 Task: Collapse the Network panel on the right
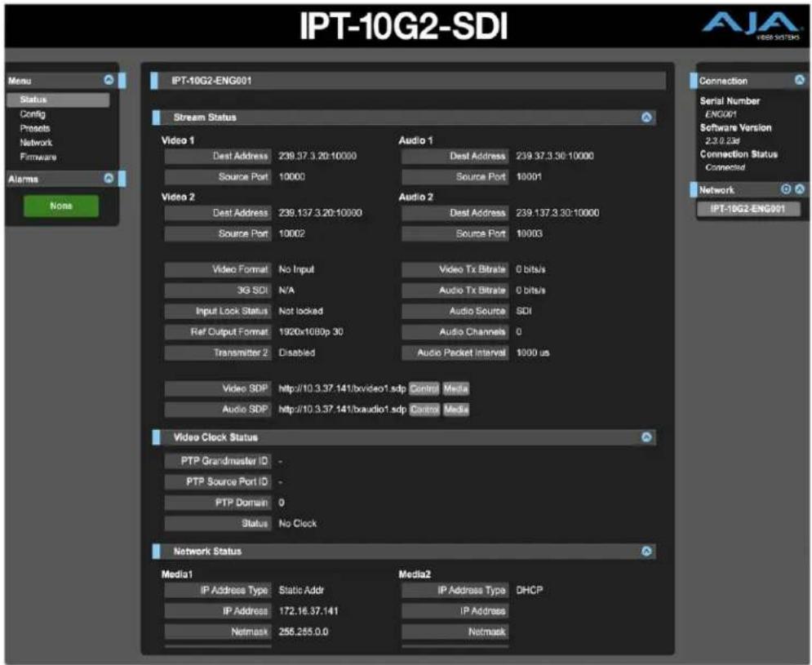[x=800, y=189]
